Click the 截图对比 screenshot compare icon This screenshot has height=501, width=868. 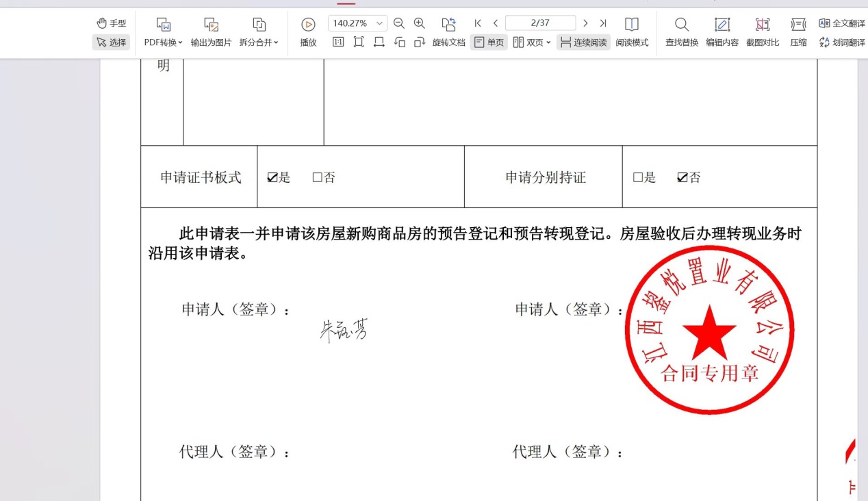click(x=762, y=25)
